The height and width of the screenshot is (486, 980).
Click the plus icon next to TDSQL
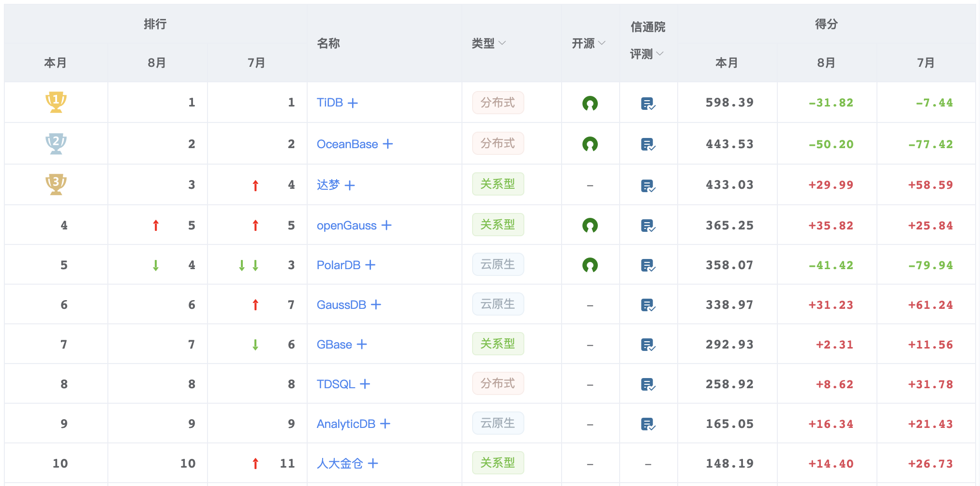coord(365,384)
